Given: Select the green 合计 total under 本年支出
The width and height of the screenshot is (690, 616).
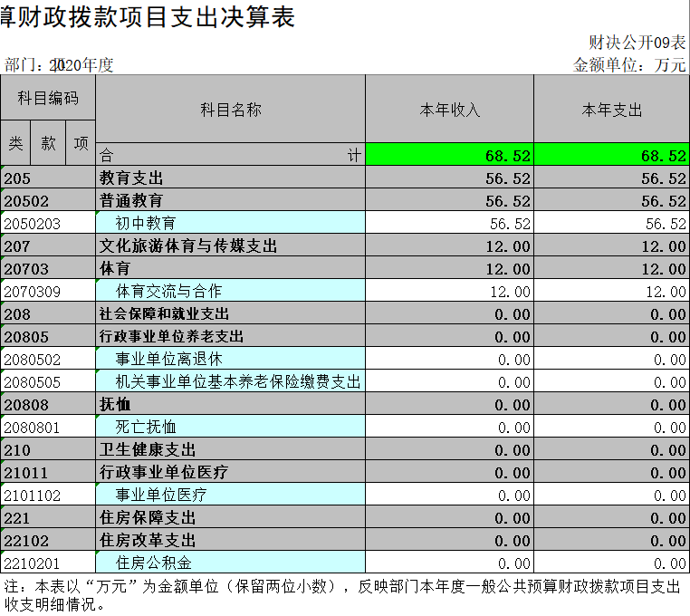Looking at the screenshot, I should 611,155.
